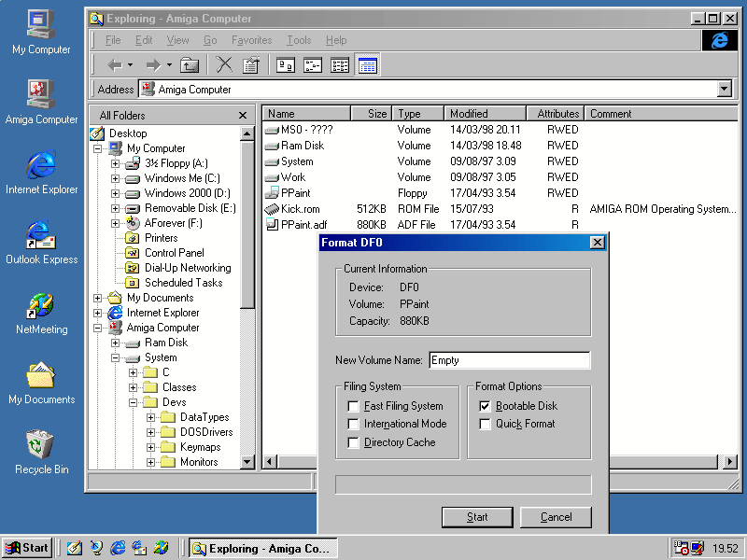Select the PPaint.adf file icon
This screenshot has height=560, width=747.
[x=272, y=224]
